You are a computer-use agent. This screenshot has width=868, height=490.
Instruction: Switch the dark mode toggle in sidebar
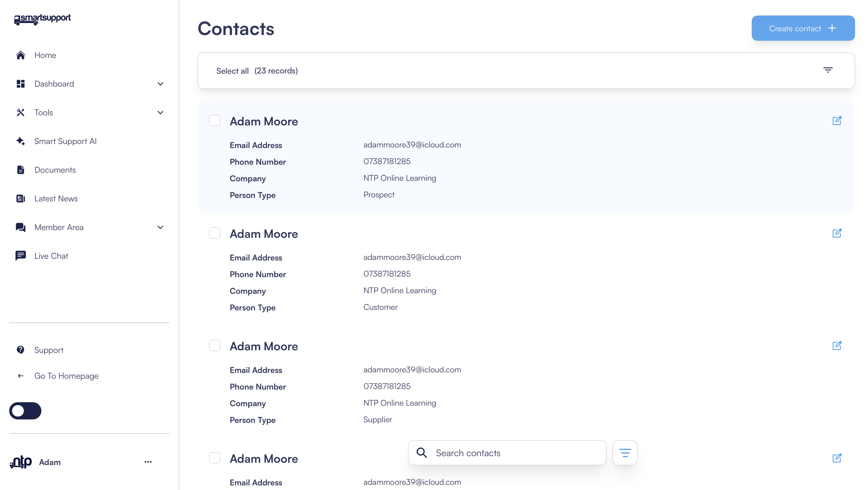(25, 411)
